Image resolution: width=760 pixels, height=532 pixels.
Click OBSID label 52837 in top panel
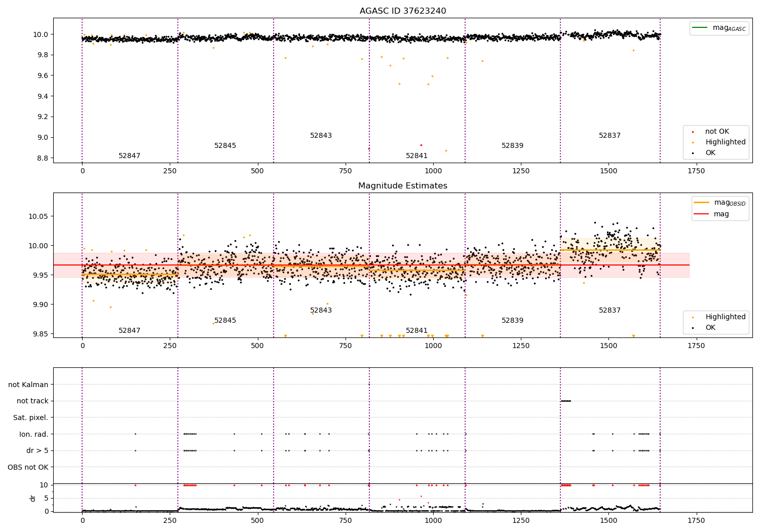click(x=610, y=136)
